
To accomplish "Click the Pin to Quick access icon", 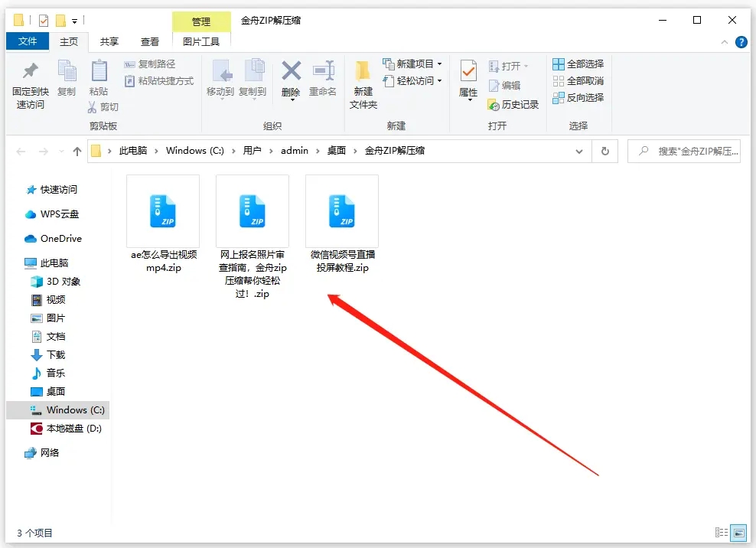I will pyautogui.click(x=31, y=71).
